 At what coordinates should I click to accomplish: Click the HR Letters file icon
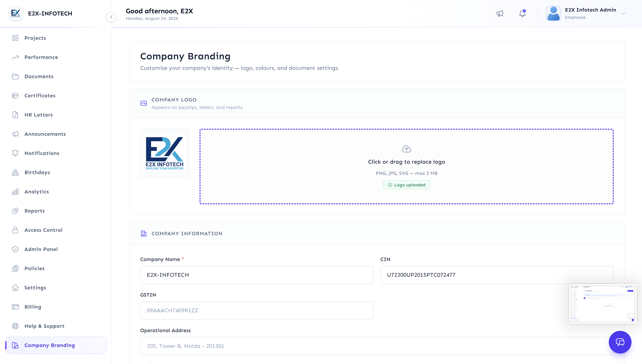pyautogui.click(x=15, y=115)
